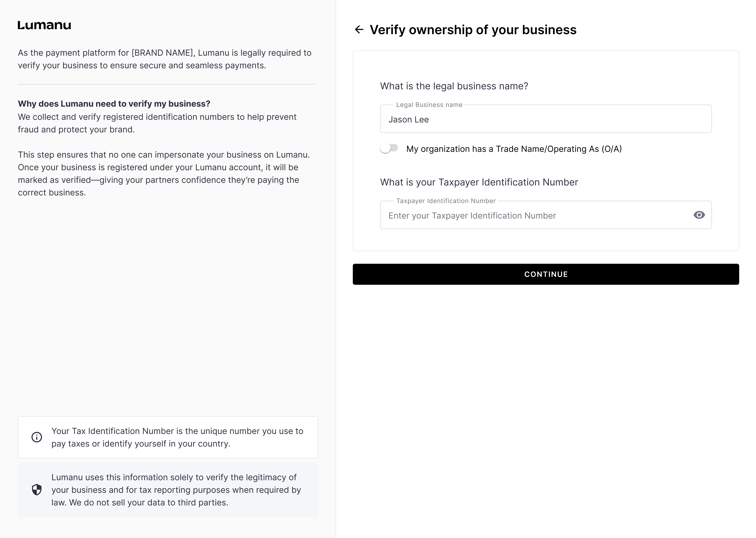The height and width of the screenshot is (538, 756).
Task: Click the privacy shield icon
Action: [37, 490]
